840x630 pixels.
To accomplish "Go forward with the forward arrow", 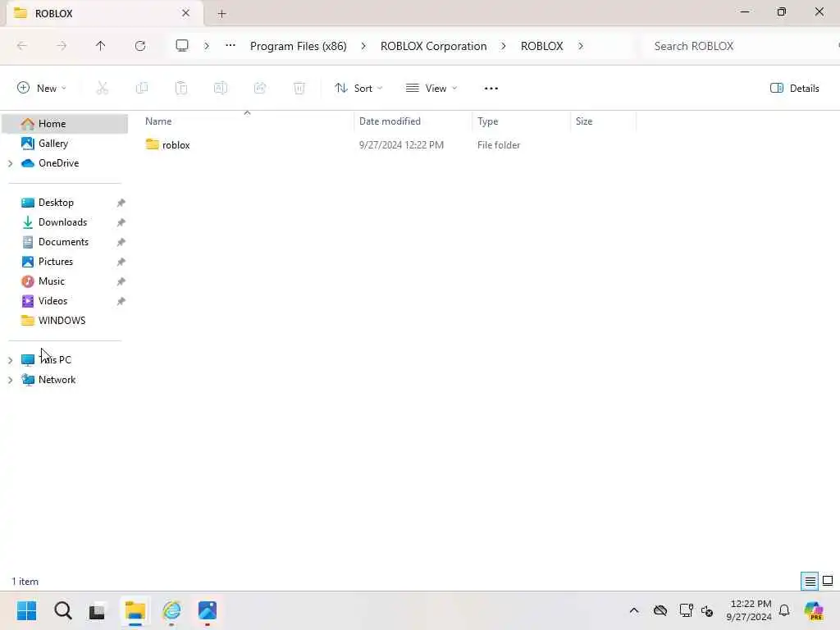I will click(x=62, y=46).
